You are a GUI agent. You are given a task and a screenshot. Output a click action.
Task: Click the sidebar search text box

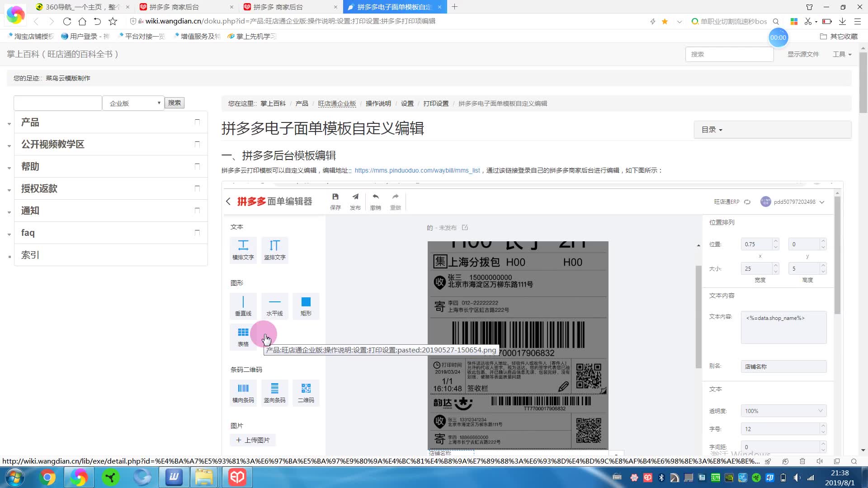pyautogui.click(x=58, y=103)
